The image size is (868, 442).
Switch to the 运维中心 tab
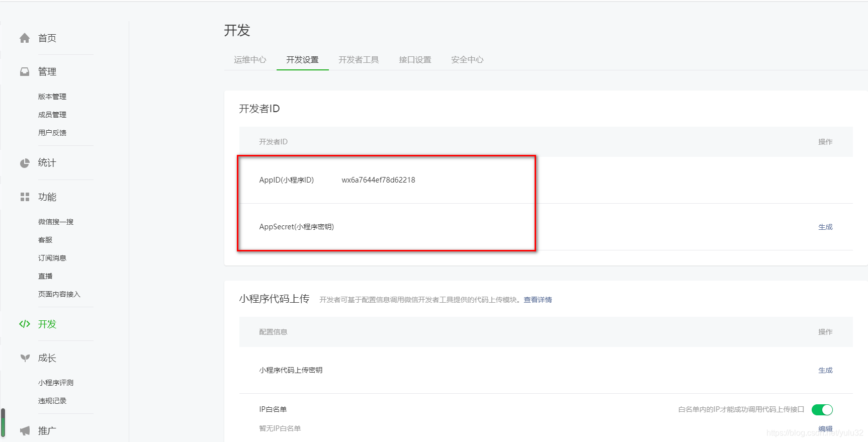click(250, 60)
